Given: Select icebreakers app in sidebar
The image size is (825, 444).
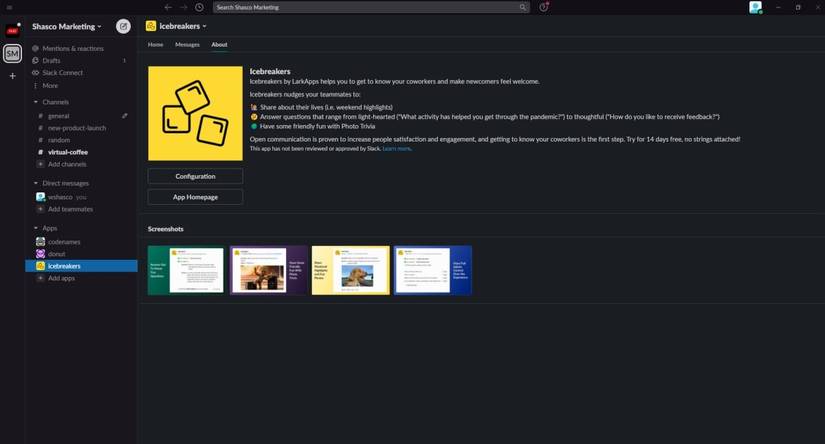Looking at the screenshot, I should pos(81,266).
